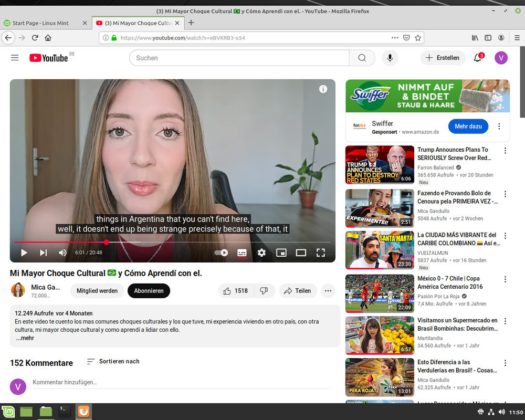Open system volume tray icon
The width and height of the screenshot is (525, 420).
pos(501,412)
